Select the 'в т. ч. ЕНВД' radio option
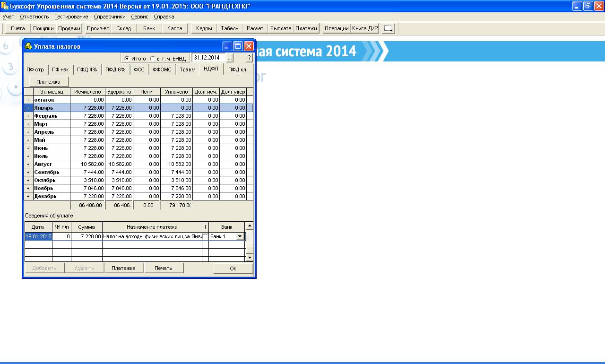 click(152, 59)
